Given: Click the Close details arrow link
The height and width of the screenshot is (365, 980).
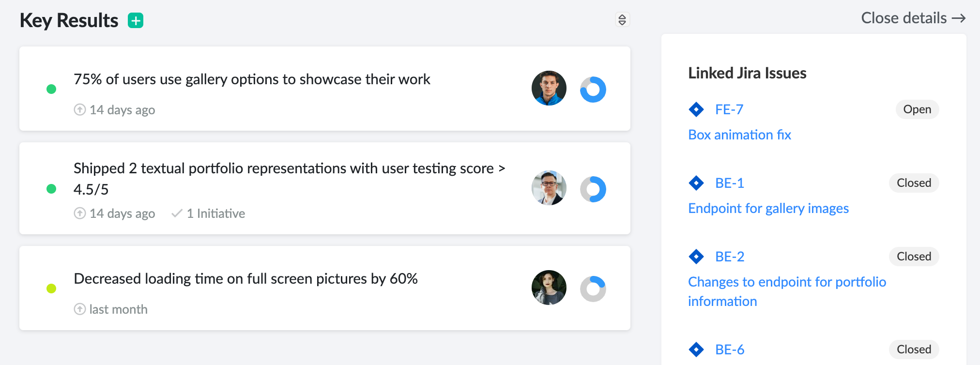Looking at the screenshot, I should (913, 18).
